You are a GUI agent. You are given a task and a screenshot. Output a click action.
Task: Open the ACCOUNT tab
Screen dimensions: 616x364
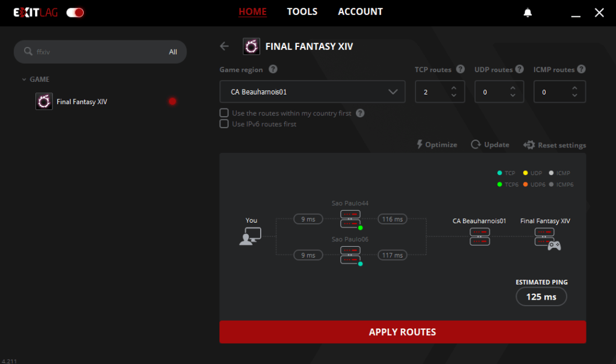pos(360,11)
